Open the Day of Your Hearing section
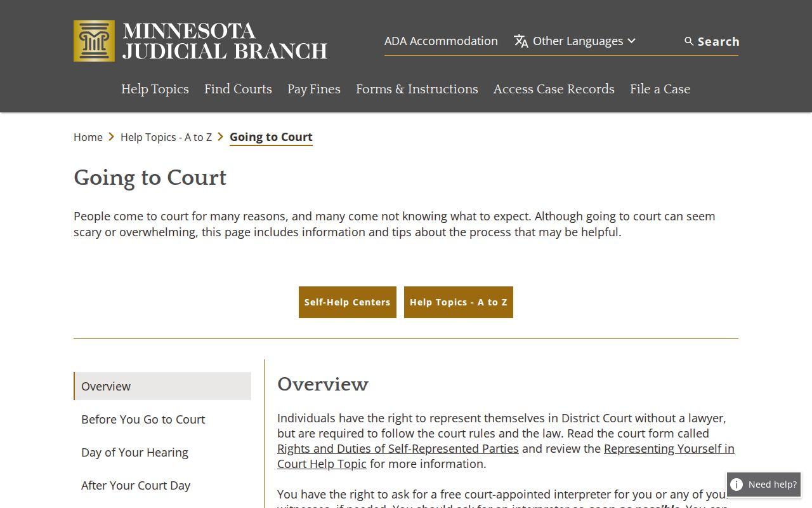This screenshot has width=812, height=508. 162,452
